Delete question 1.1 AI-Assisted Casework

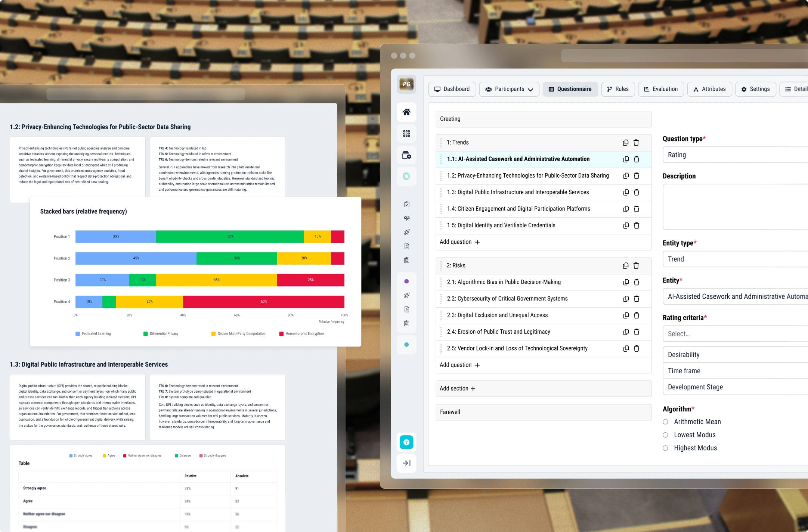637,159
